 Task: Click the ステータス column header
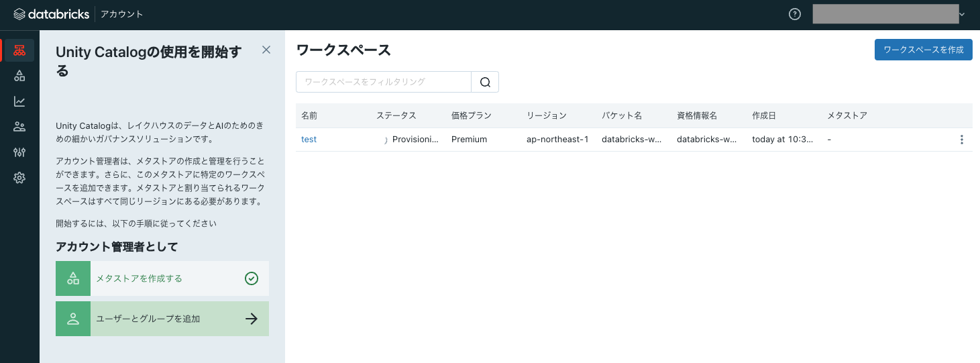click(396, 115)
